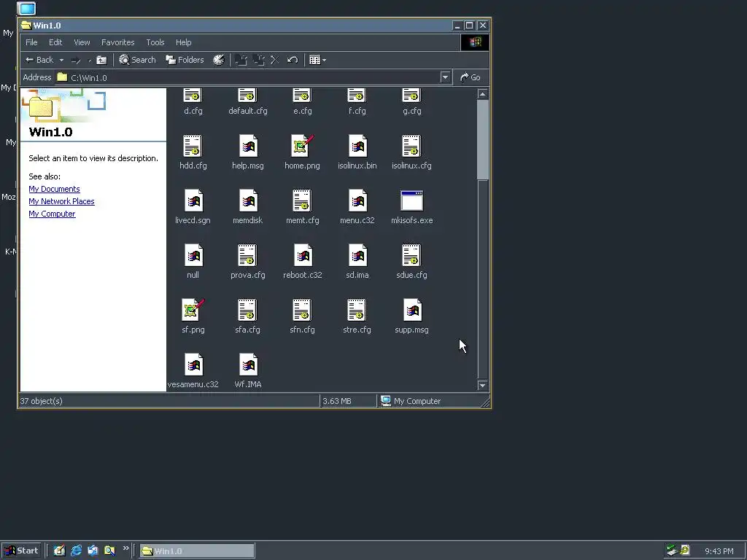This screenshot has height=560, width=747.
Task: Open the Tools menu
Action: click(x=155, y=42)
